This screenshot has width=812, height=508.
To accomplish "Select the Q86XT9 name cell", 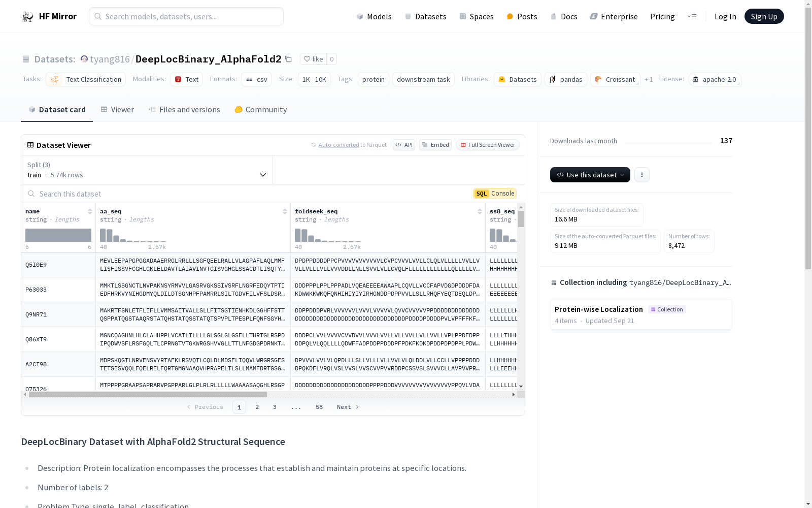I will (x=58, y=339).
